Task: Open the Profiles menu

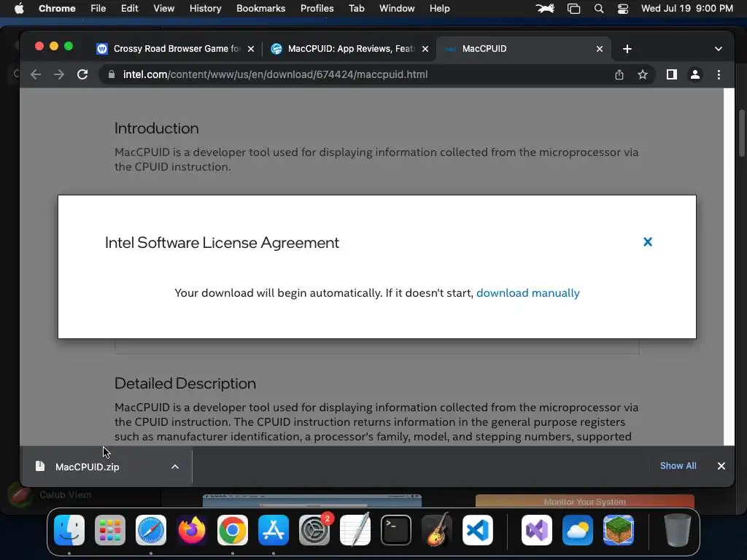Action: pyautogui.click(x=317, y=9)
